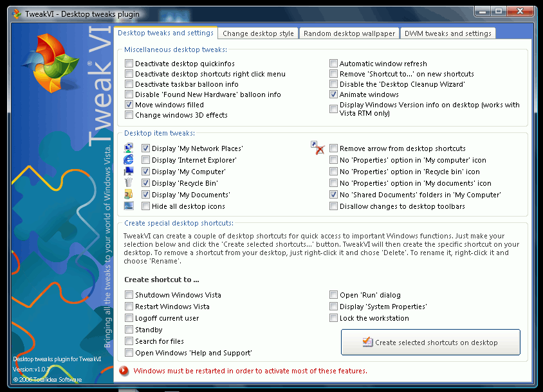Image resolution: width=543 pixels, height=392 pixels.
Task: Open the Change desktop style tab
Action: 258,33
